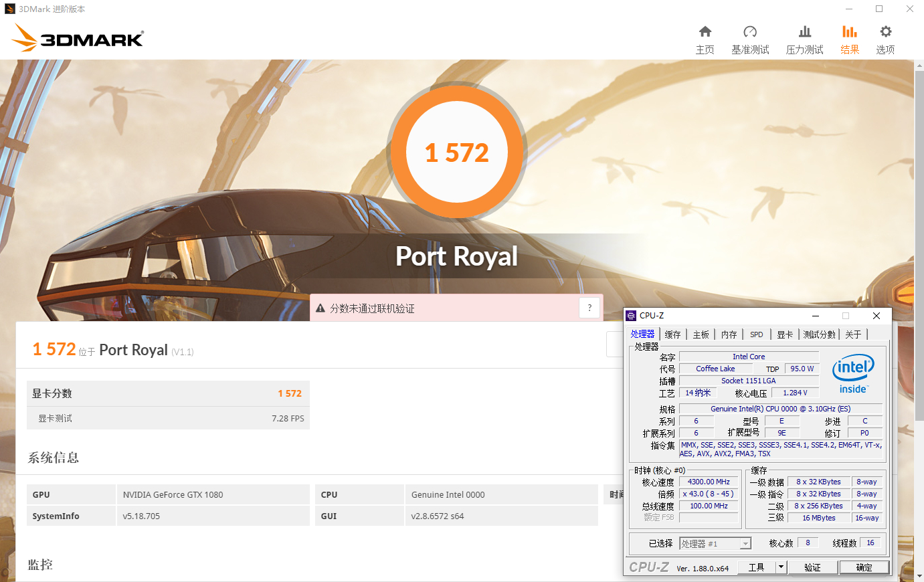Open the 测試分數 tab in CPU-Z
924x582 pixels.
pyautogui.click(x=820, y=334)
